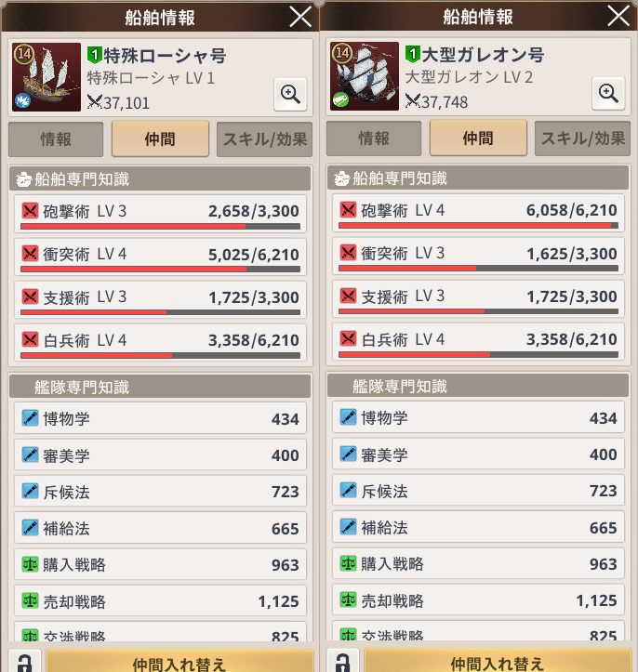Zoom in on the 大型ガレオン号 ship with the magnifier

[x=608, y=94]
